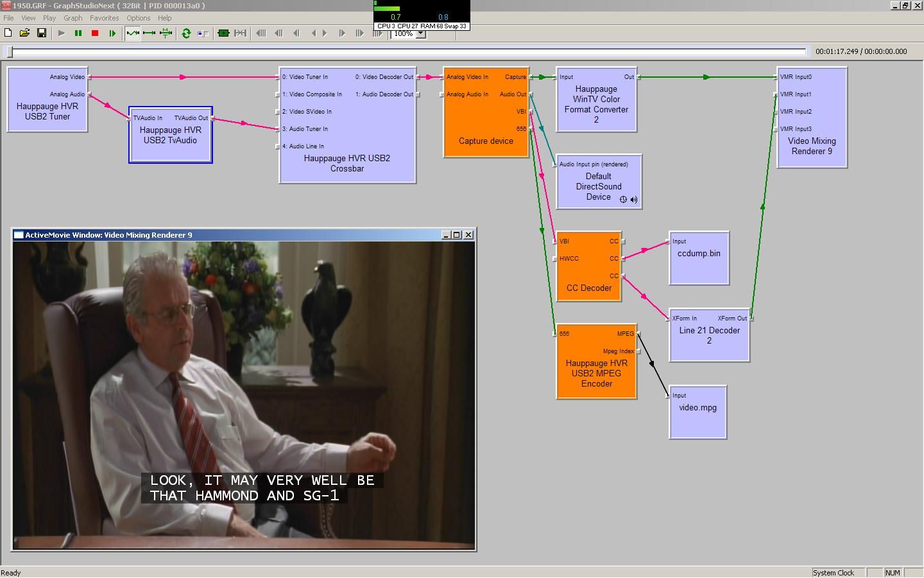Click the clock icon on Default DirectSound Device
The image size is (924, 578).
click(x=623, y=200)
